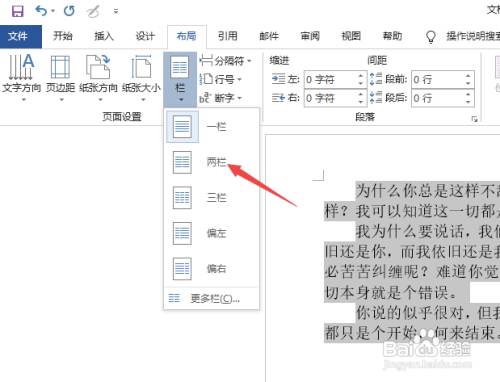Click the touch/mouse mode icon

point(93,12)
